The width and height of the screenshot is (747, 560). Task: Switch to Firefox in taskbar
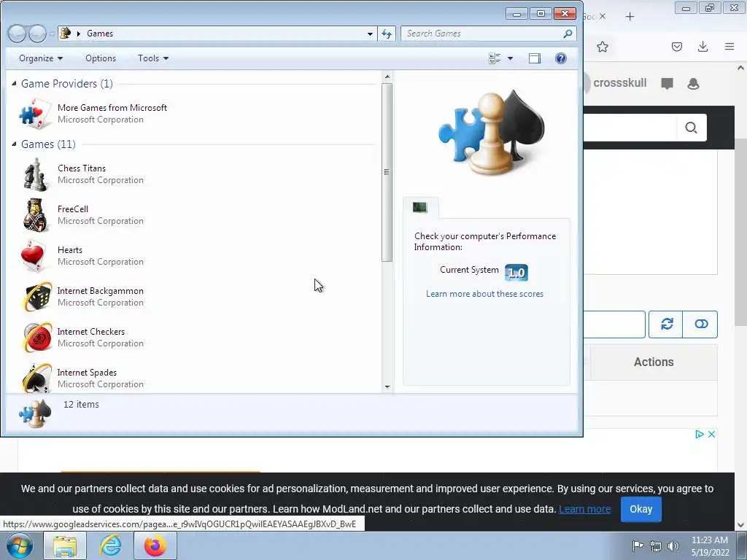155,545
